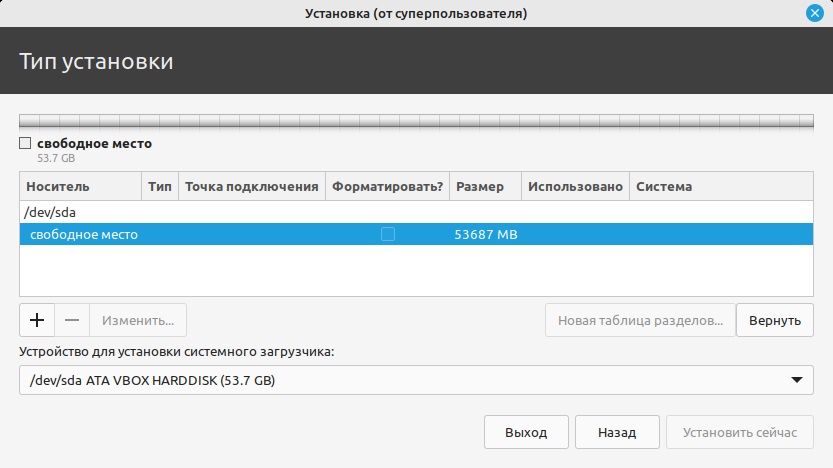Click the Тип column header
The width and height of the screenshot is (833, 468).
coord(160,186)
